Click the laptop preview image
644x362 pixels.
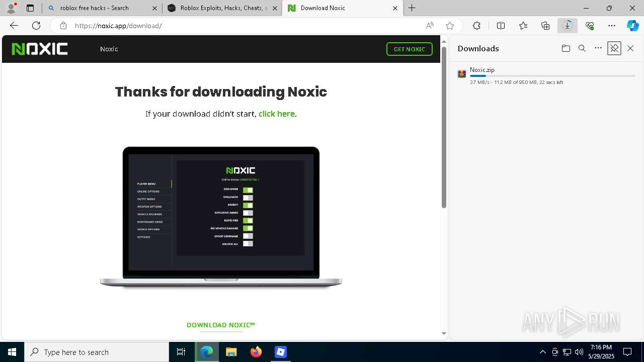pos(221,217)
